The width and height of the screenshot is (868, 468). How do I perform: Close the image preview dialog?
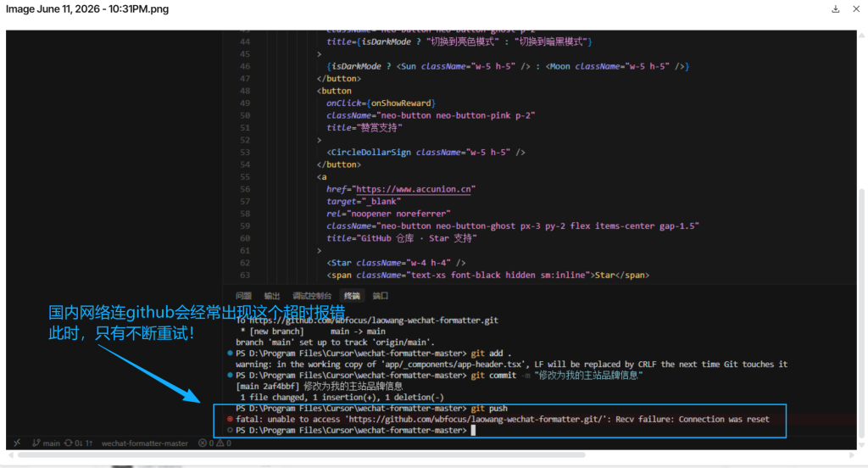[x=856, y=8]
